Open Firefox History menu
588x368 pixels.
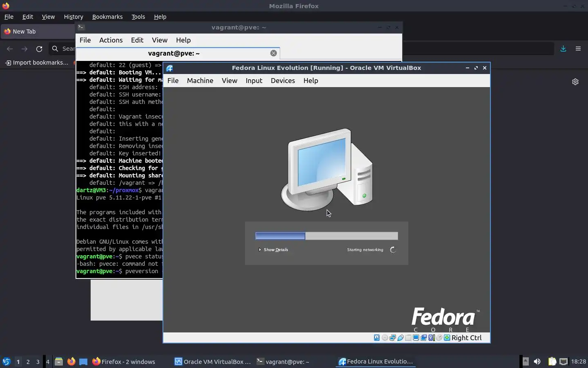[x=73, y=17]
